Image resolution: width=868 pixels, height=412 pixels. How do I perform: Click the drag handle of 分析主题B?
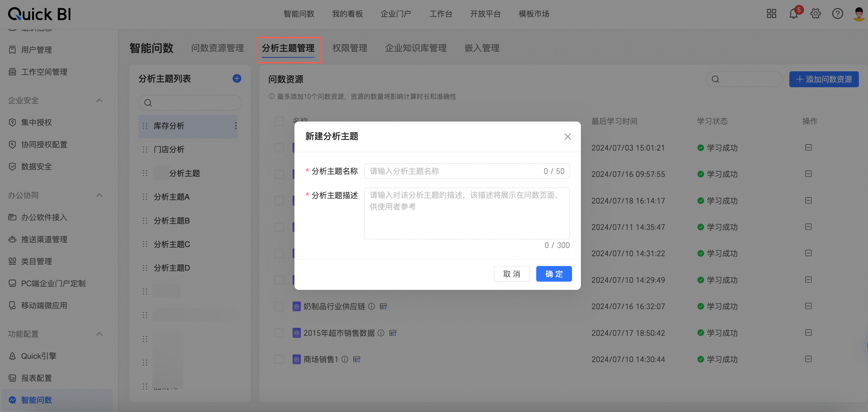[145, 221]
